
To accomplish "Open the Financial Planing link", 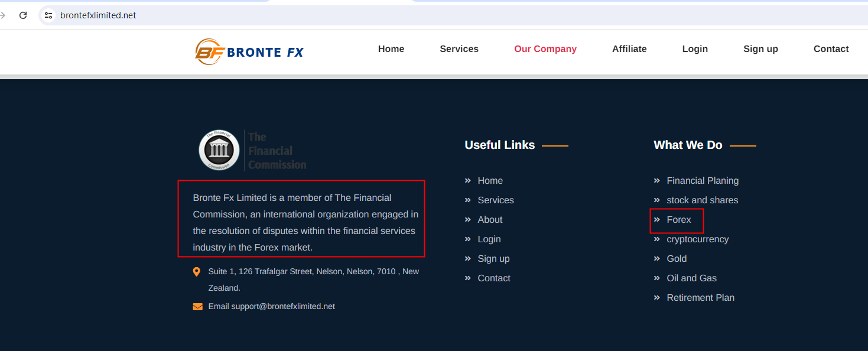I will 703,181.
